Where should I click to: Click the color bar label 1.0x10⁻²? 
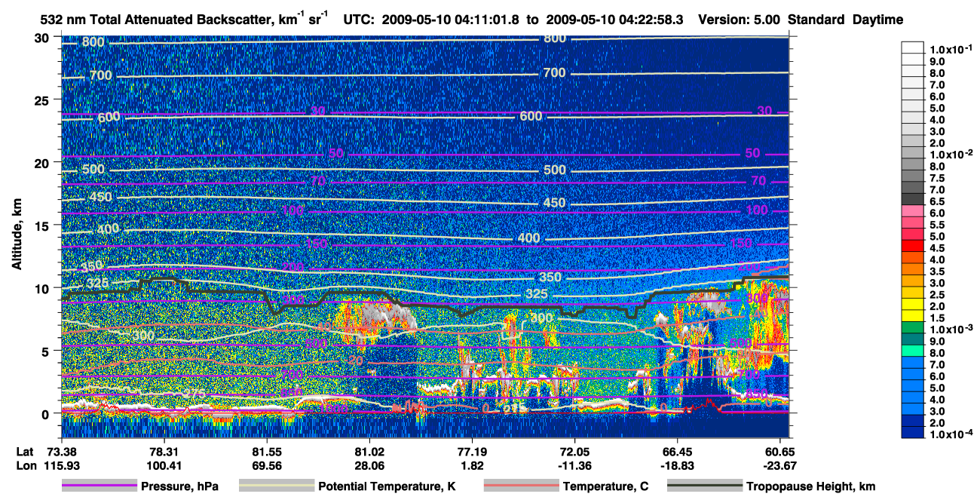[951, 153]
